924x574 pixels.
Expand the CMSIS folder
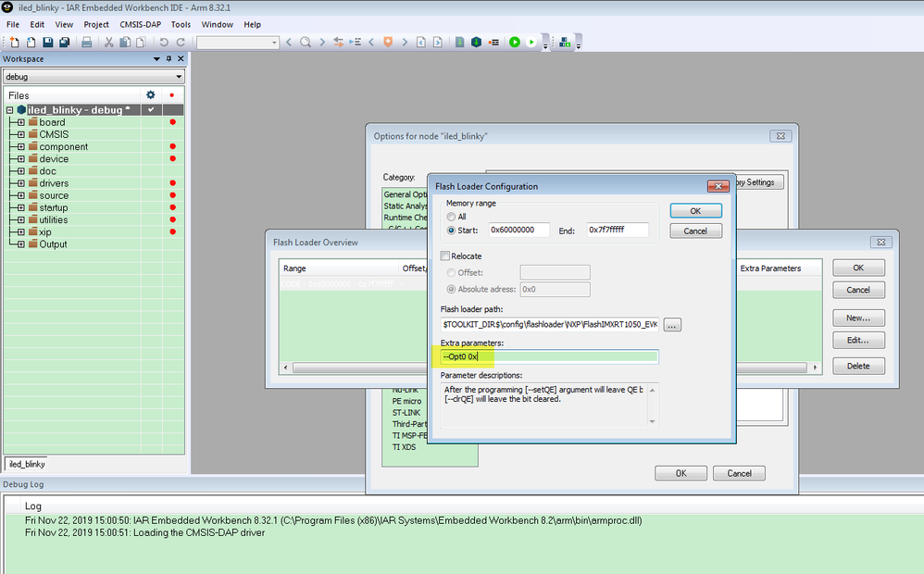click(x=20, y=134)
